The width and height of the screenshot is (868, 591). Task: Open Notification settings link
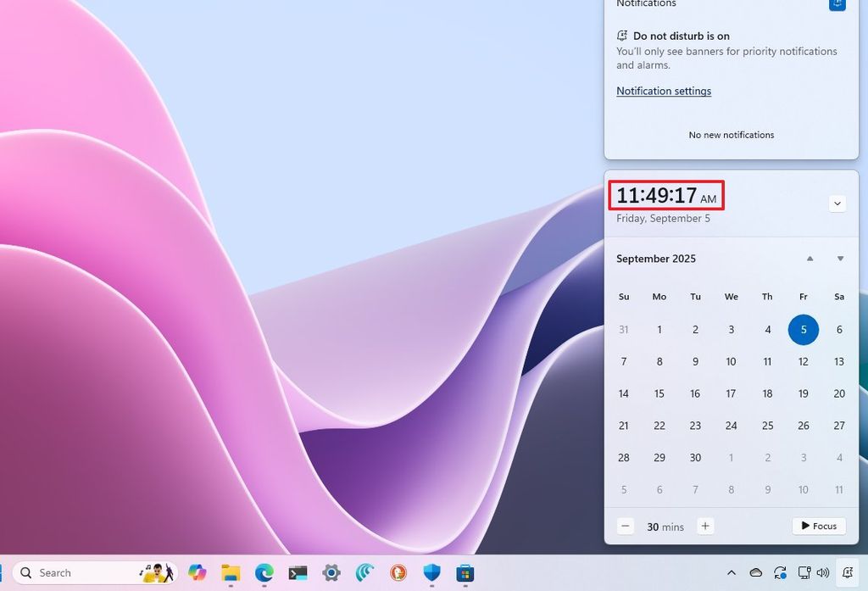click(664, 91)
